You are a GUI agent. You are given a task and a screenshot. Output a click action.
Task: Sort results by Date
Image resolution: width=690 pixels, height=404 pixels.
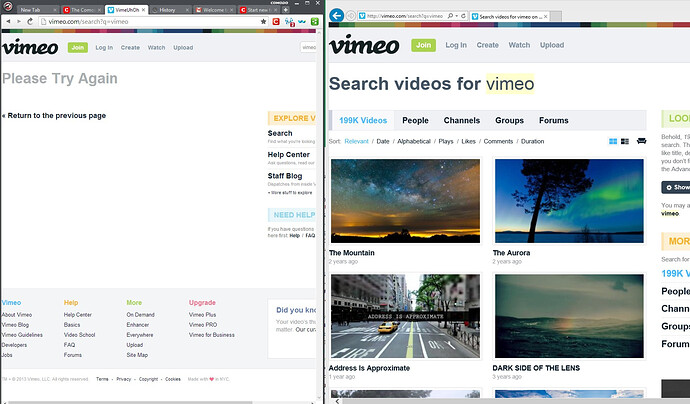click(x=383, y=141)
